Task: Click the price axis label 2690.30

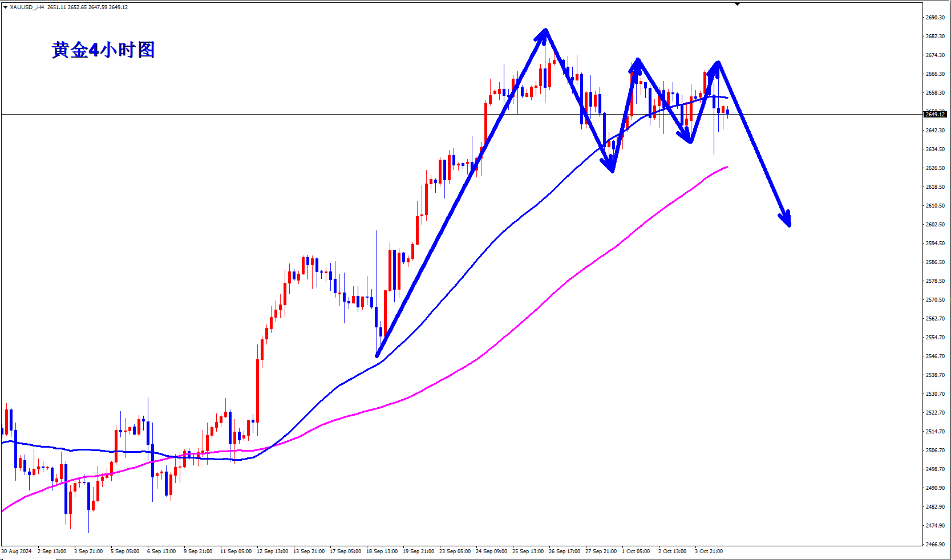Action: coord(935,18)
